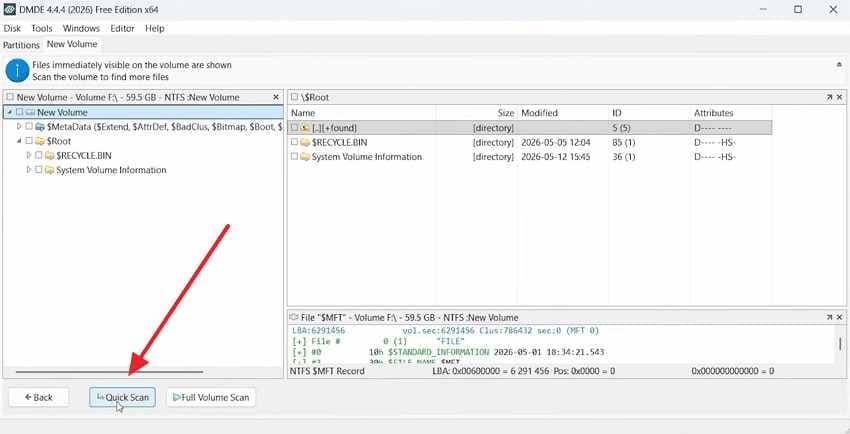
Task: Click the ID value 36 (1)
Action: [624, 157]
